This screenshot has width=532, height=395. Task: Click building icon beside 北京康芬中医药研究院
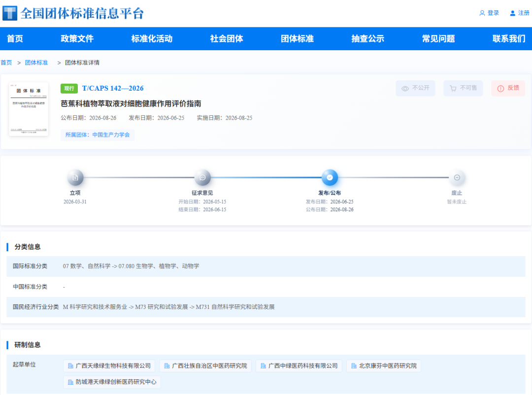point(354,366)
